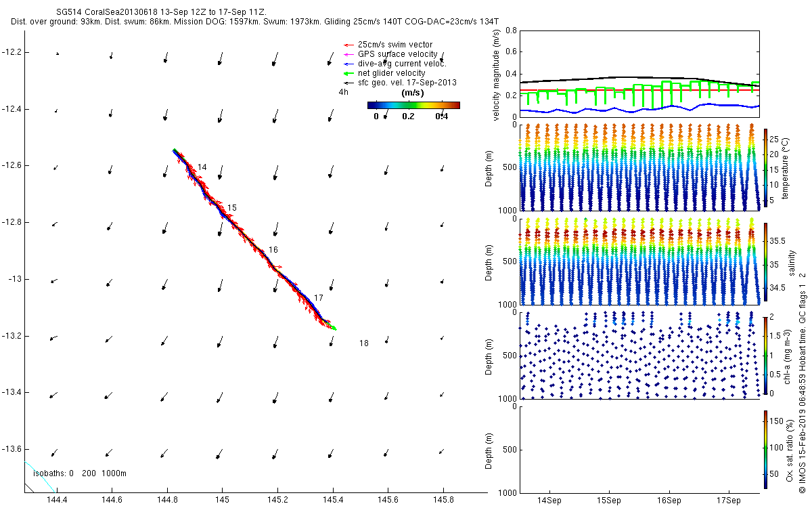Click day marker '14' on the glider track
Image resolution: width=812 pixels, height=508 pixels.
coord(202,167)
